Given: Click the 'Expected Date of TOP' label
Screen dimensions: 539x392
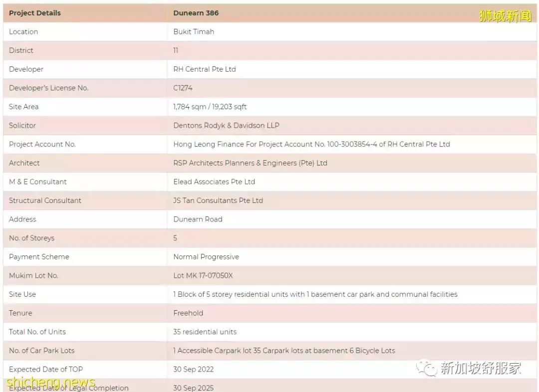Looking at the screenshot, I should click(46, 370).
